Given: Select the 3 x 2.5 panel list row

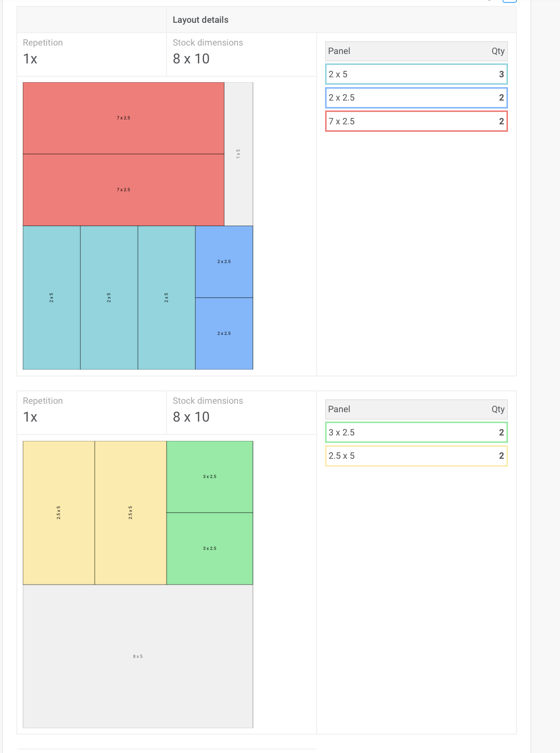Looking at the screenshot, I should pos(416,432).
